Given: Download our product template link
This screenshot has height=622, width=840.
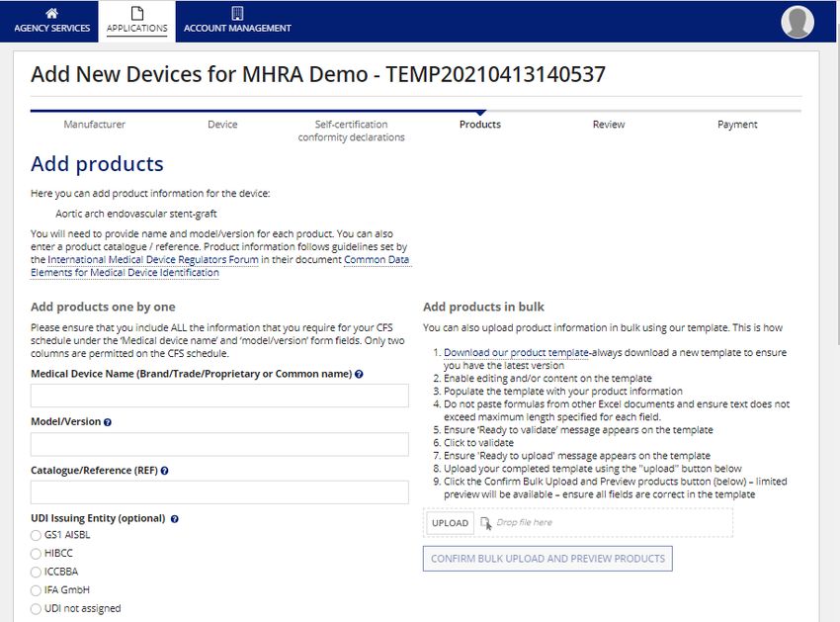Looking at the screenshot, I should pos(516,353).
